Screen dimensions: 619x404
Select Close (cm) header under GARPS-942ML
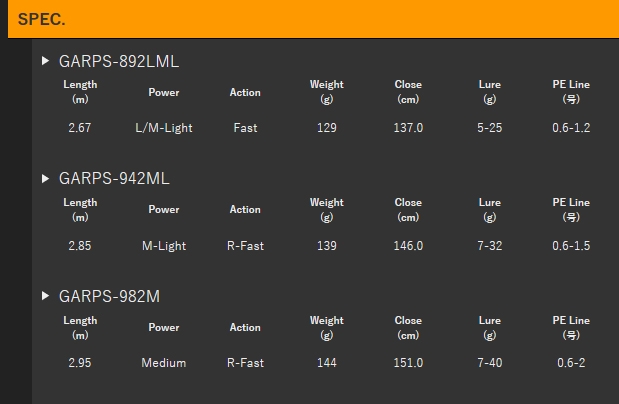pos(408,210)
